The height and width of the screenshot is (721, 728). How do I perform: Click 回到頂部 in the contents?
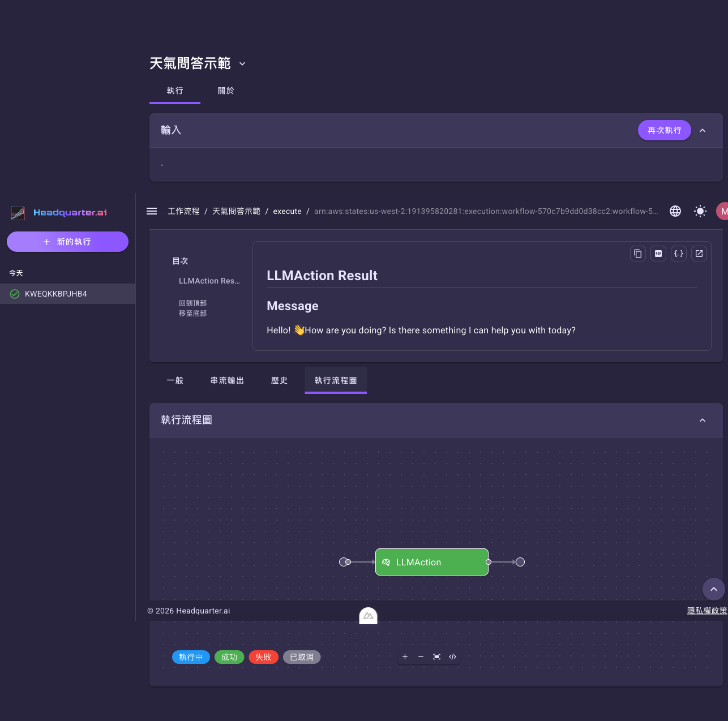[193, 303]
